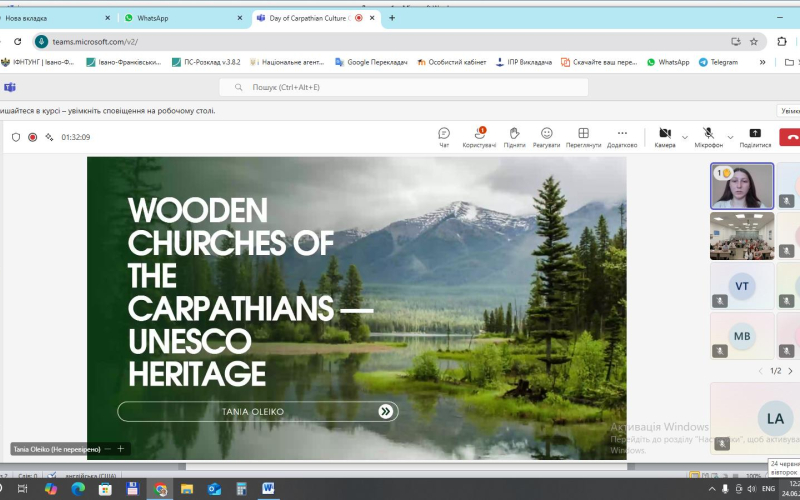Click install app icon in address bar

point(736,42)
